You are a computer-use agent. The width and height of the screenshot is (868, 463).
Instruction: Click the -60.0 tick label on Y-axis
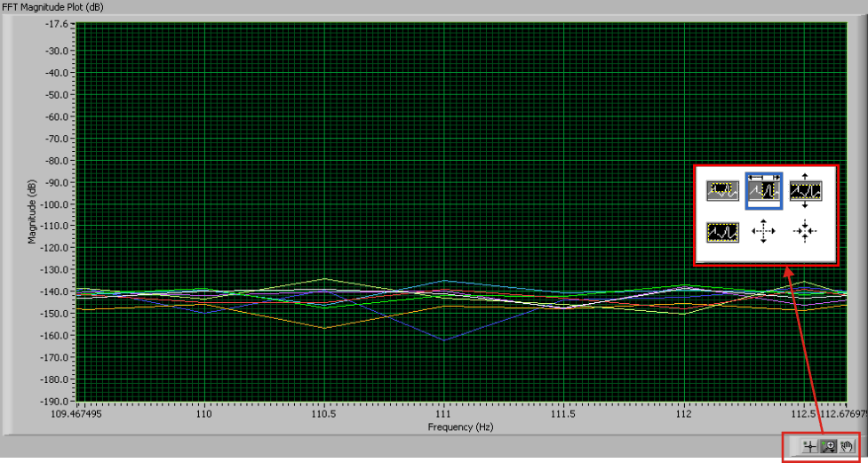(x=57, y=116)
